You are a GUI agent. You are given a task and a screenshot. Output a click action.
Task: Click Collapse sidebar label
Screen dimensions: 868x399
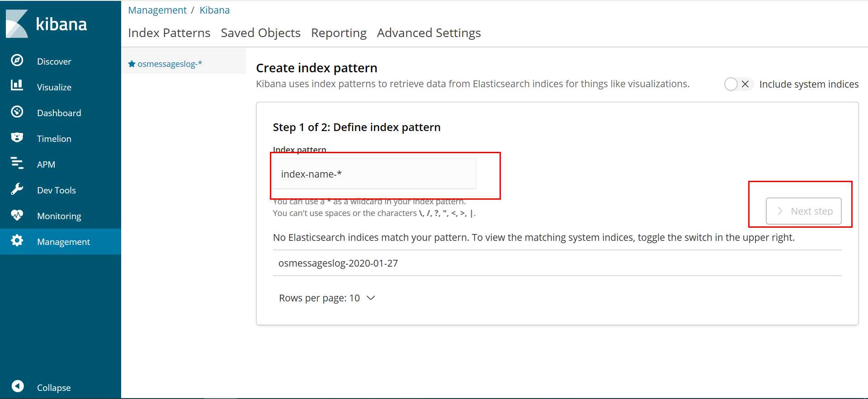pyautogui.click(x=54, y=388)
